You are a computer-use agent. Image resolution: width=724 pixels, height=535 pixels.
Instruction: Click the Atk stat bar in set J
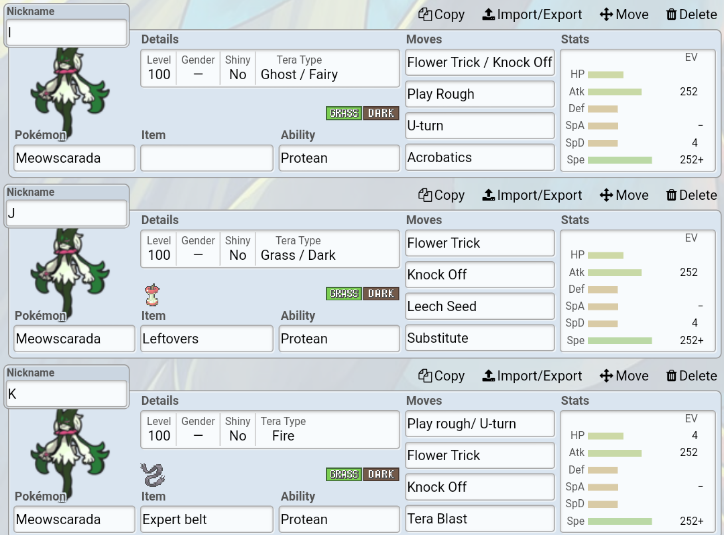coord(615,272)
